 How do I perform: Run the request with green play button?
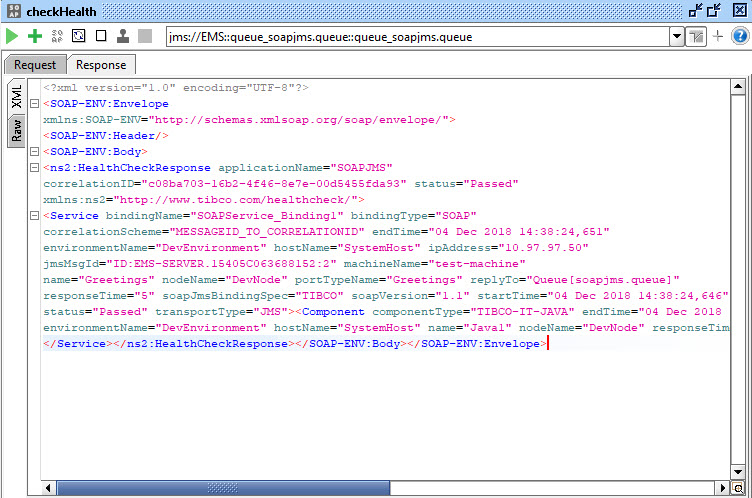12,36
